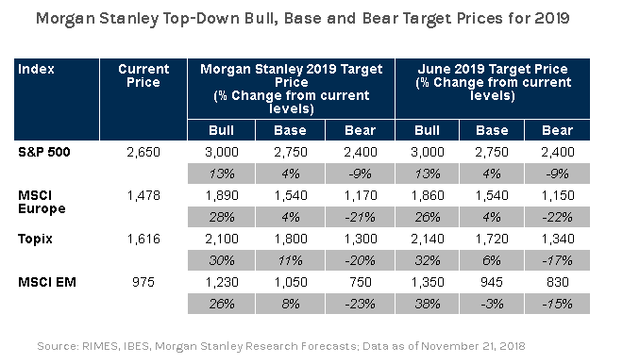This screenshot has height=364, width=623.
Task: Click MSCI Europe bull target 1,890
Action: point(222,196)
